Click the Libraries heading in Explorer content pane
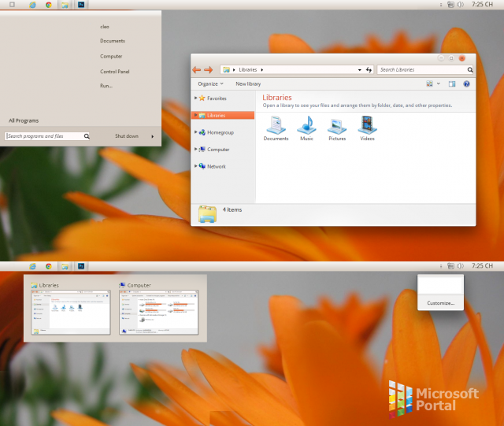The height and width of the screenshot is (426, 504). [x=276, y=98]
